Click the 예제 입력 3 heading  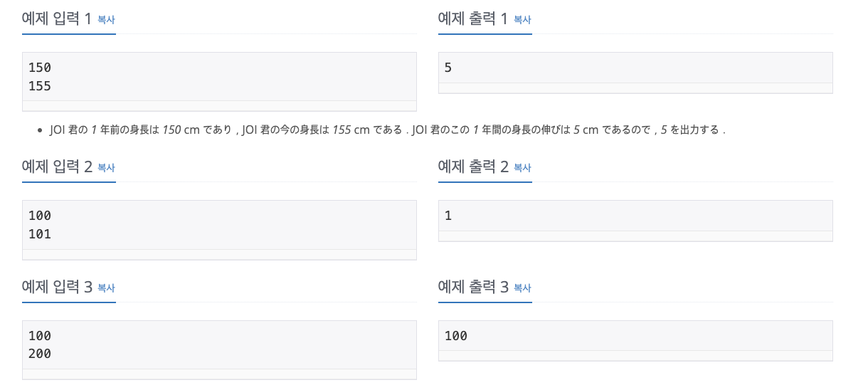(57, 288)
